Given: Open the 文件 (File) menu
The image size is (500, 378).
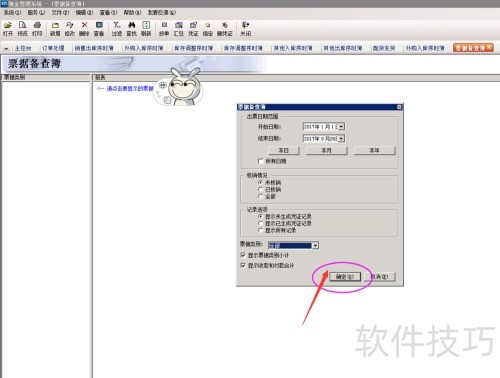Looking at the screenshot, I should click(60, 12).
